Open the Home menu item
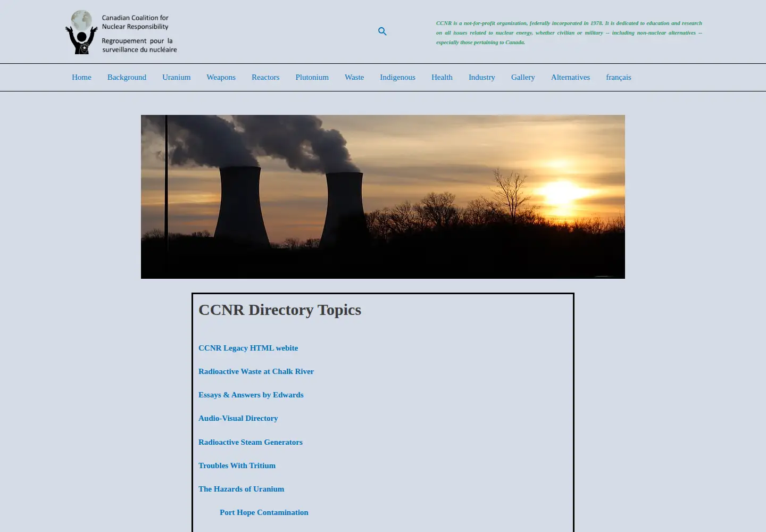The image size is (766, 532). point(81,77)
